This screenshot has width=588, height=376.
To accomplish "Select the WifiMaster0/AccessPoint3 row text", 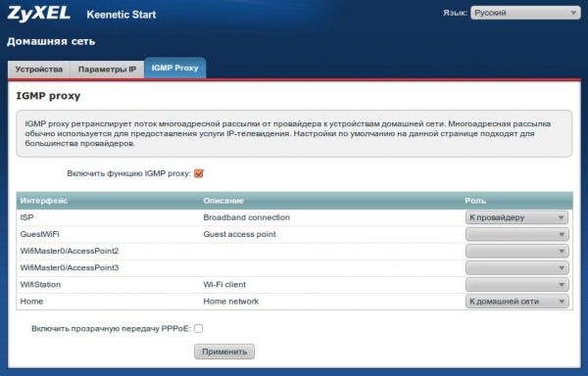I will (70, 267).
